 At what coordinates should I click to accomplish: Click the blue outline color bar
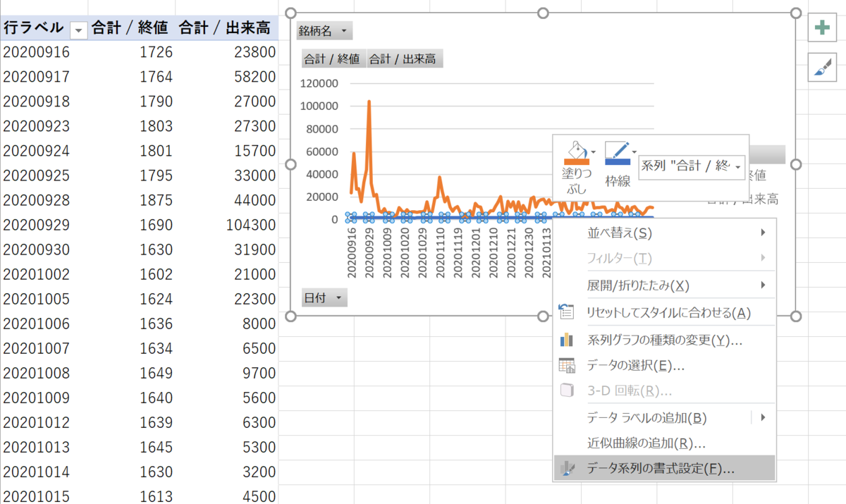coord(618,161)
